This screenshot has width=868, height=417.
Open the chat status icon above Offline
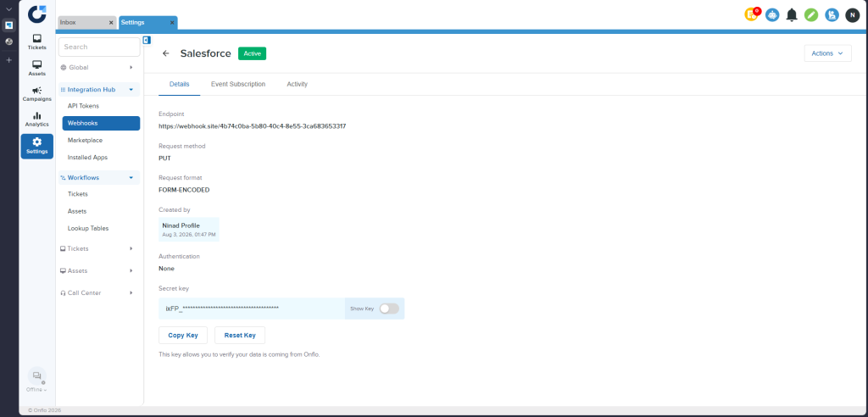click(x=37, y=376)
